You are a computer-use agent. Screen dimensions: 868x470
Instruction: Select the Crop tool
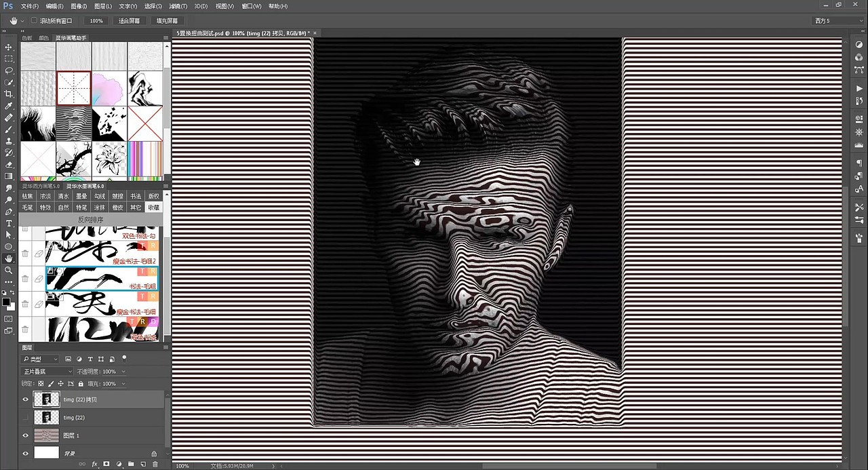tap(9, 94)
